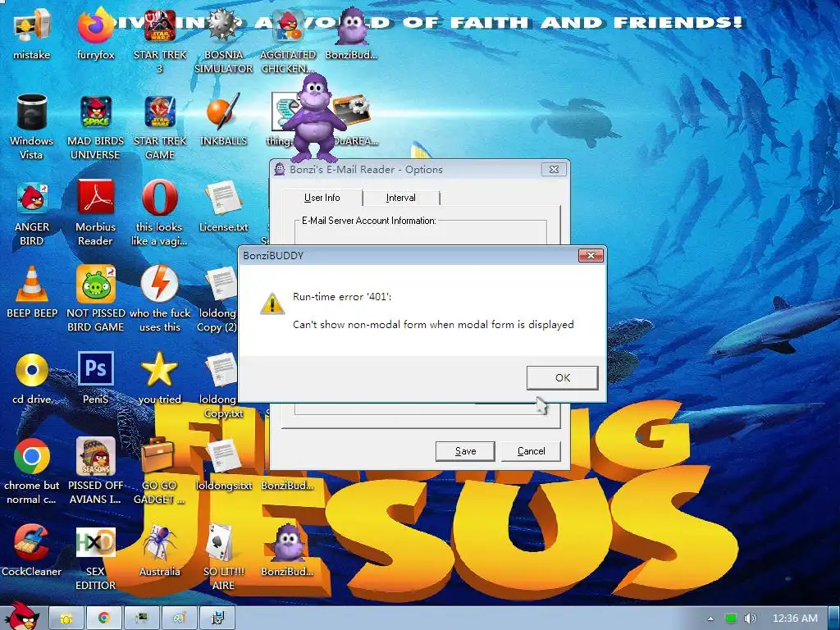Open the orange lightning bolt desktop icon
Viewport: 840px width, 630px height.
[160, 299]
